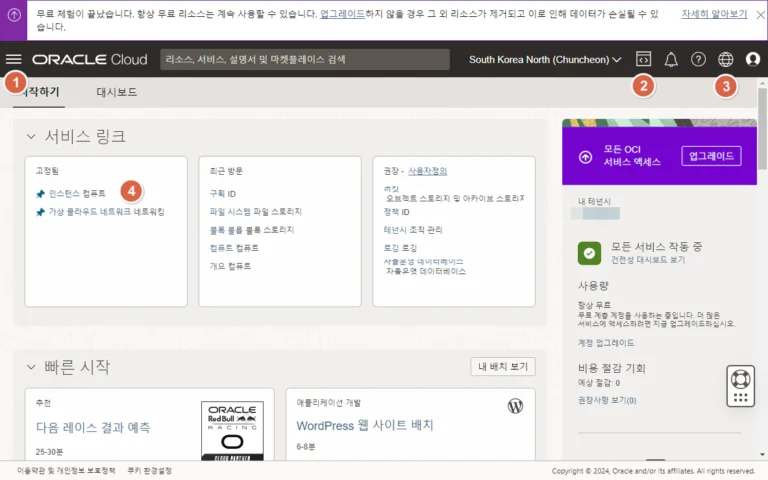768x480 pixels.
Task: Open the language globe menu
Action: (725, 59)
